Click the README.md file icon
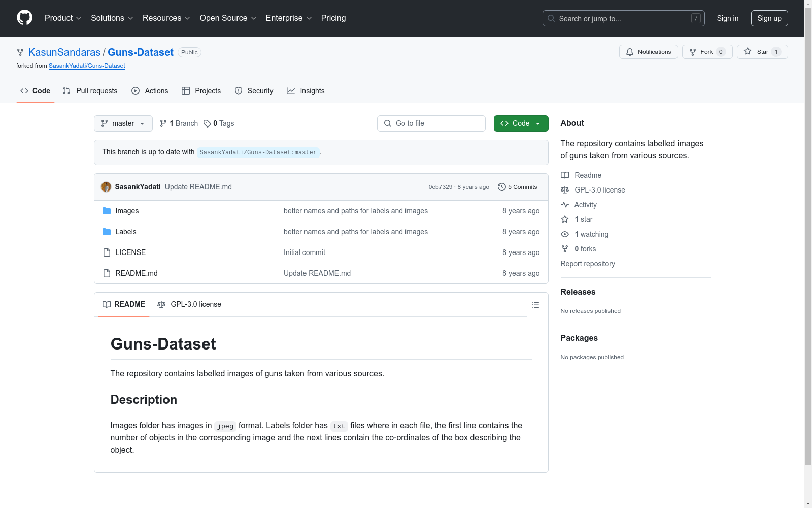812x508 pixels. click(x=107, y=273)
